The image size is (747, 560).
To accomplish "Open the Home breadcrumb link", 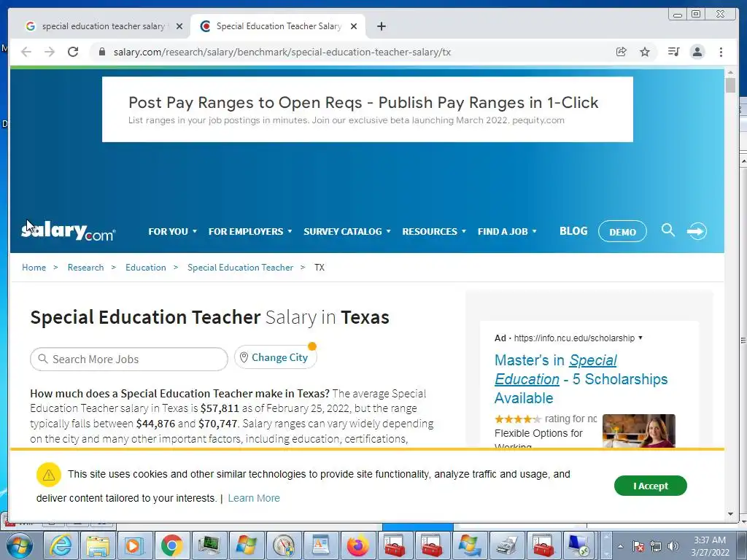I will 34,268.
